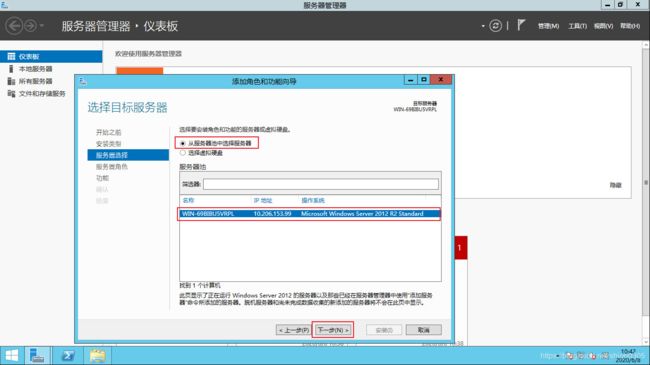Click the navigation history dropdown arrow

click(42, 26)
